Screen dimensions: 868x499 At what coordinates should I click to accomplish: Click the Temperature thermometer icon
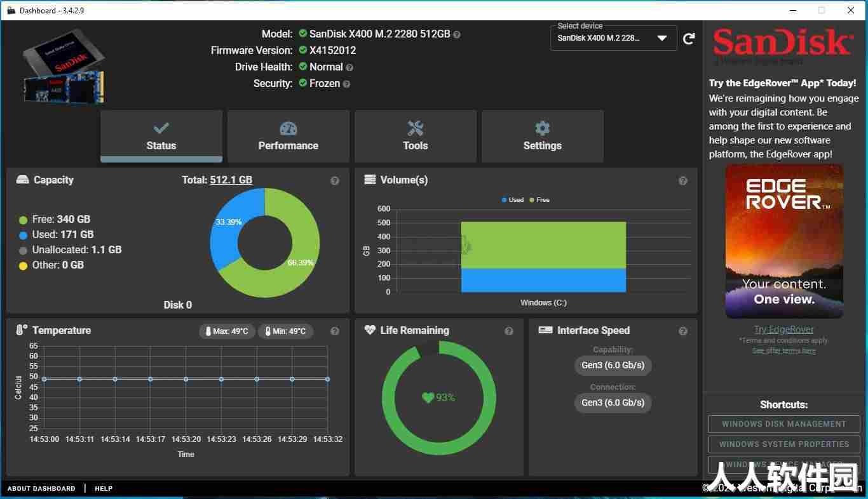(22, 330)
